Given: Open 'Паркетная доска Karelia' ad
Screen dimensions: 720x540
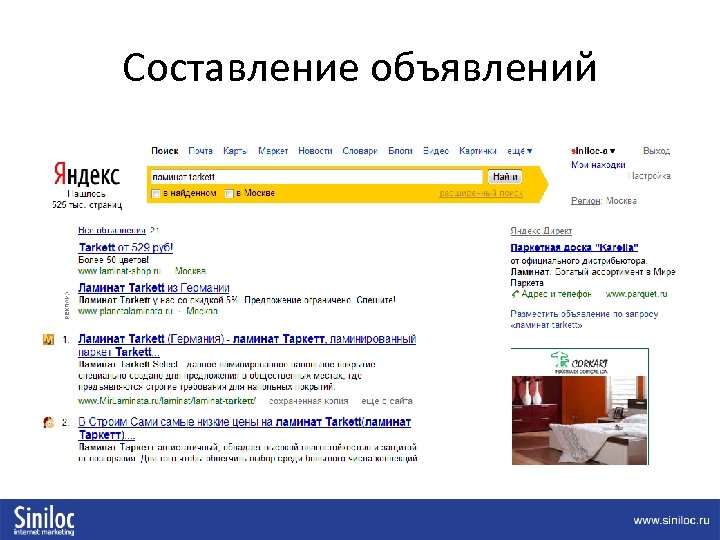Looking at the screenshot, I should 574,248.
